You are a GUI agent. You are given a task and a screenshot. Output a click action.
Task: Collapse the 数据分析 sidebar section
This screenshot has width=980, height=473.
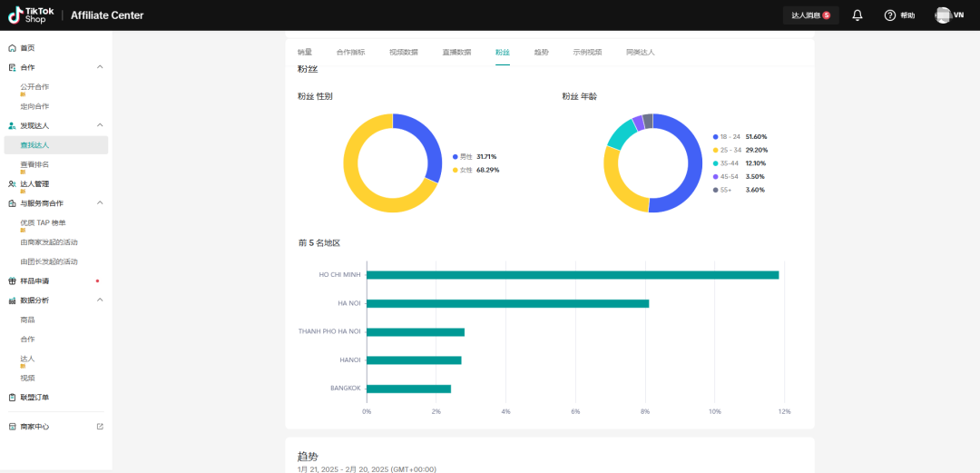point(100,301)
